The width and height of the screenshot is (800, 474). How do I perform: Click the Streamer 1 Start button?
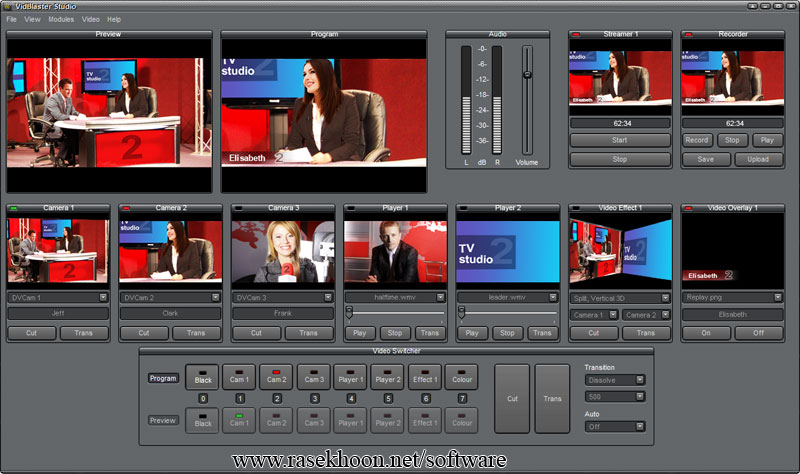point(620,140)
